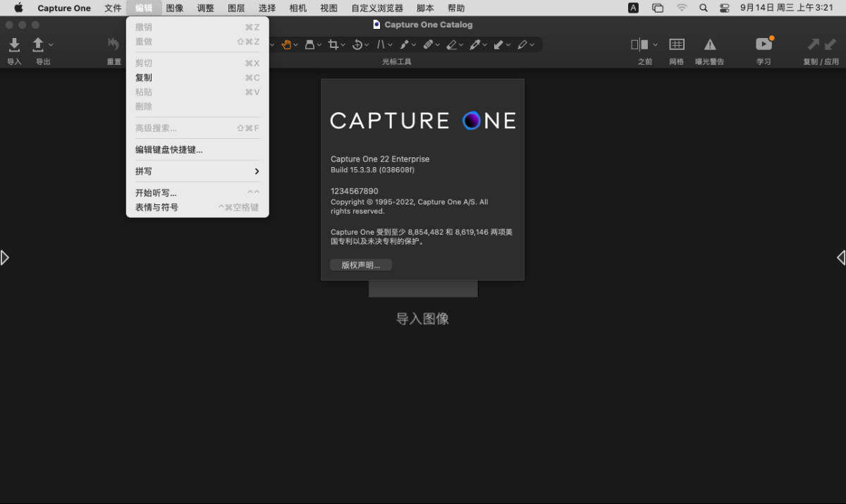
Task: Click the Export (导出) toolbar icon
Action: (x=38, y=44)
